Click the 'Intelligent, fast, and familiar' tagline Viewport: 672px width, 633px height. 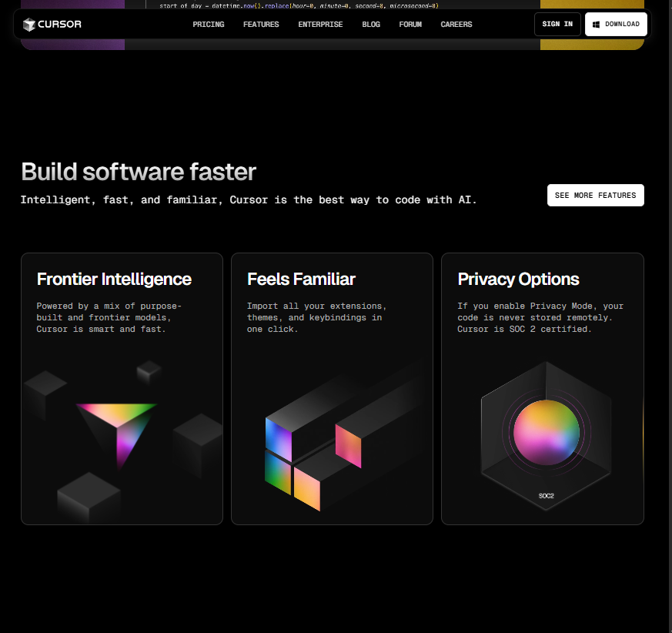tap(249, 200)
